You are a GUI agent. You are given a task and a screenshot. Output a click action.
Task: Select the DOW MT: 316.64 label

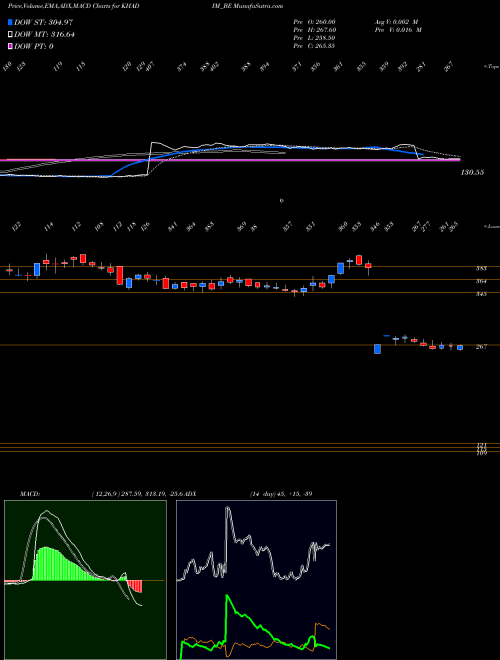(44, 35)
